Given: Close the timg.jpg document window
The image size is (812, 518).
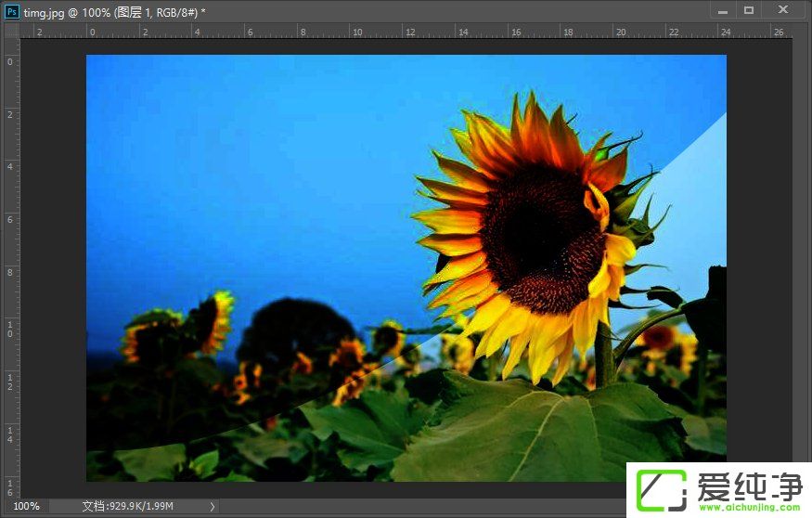Looking at the screenshot, I should [x=784, y=10].
